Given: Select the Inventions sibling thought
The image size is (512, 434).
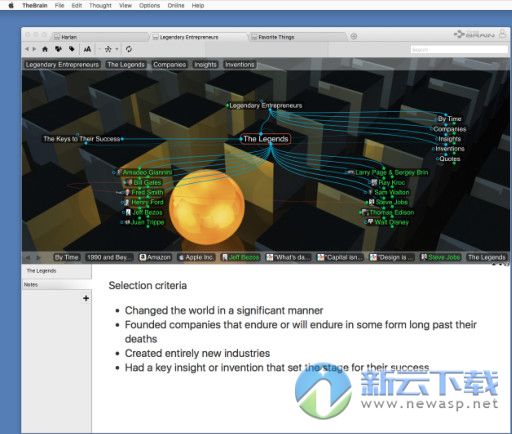Looking at the screenshot, I should click(450, 149).
